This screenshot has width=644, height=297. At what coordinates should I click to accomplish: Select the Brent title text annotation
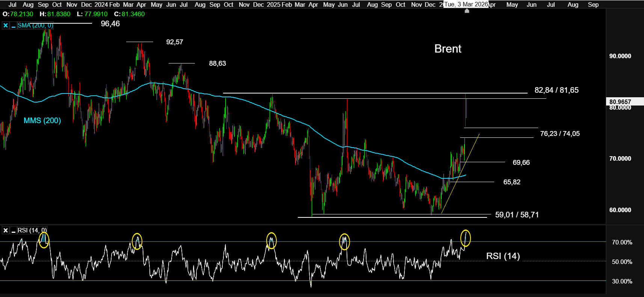[x=448, y=49]
